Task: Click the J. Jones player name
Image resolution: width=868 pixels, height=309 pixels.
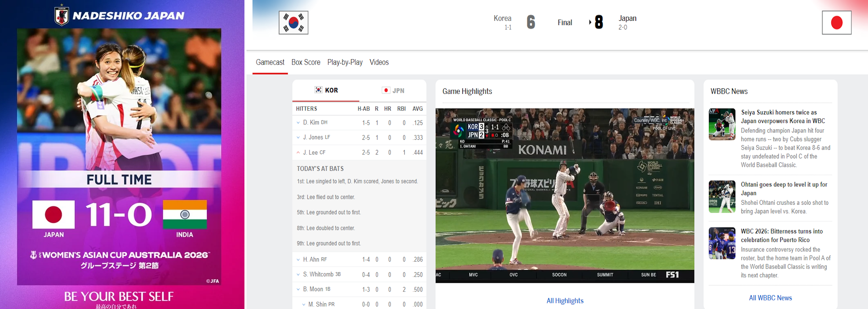Action: [313, 137]
